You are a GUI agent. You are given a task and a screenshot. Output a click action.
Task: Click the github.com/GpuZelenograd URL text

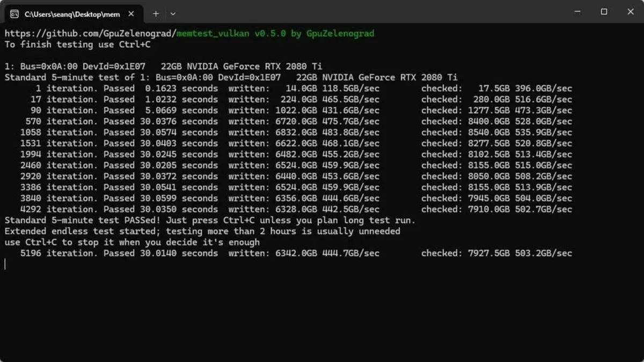coord(90,33)
